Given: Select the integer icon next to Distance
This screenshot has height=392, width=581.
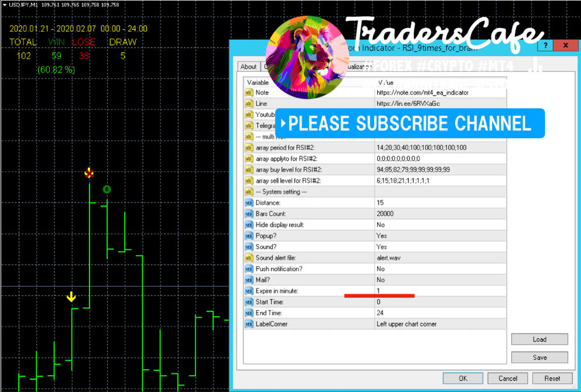Looking at the screenshot, I should tap(249, 203).
